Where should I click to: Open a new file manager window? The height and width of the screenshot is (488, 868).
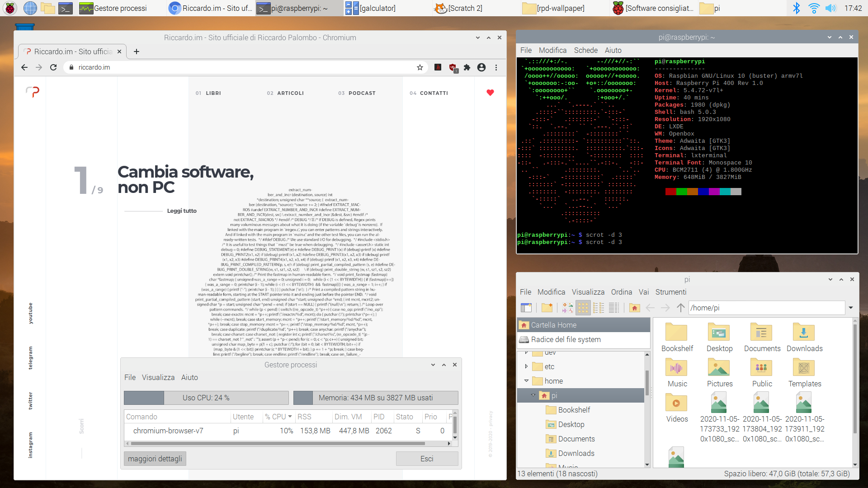[x=526, y=308]
